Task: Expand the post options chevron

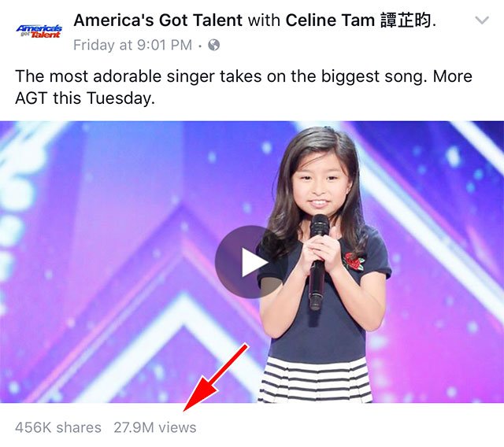Action: 482,20
